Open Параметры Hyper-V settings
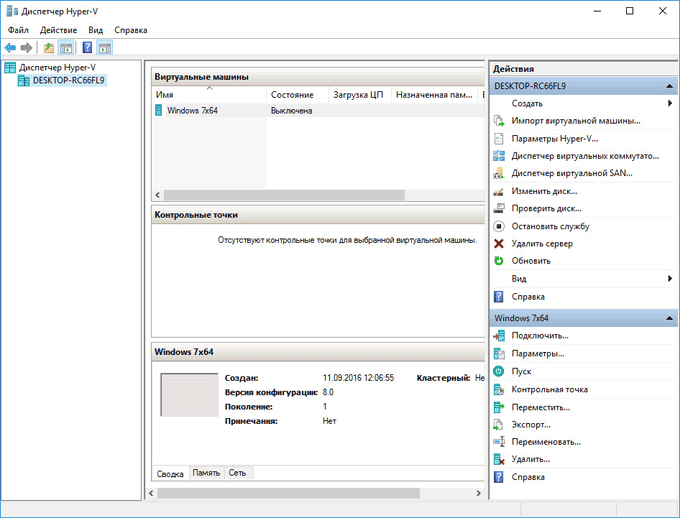The height and width of the screenshot is (518, 680). click(554, 139)
